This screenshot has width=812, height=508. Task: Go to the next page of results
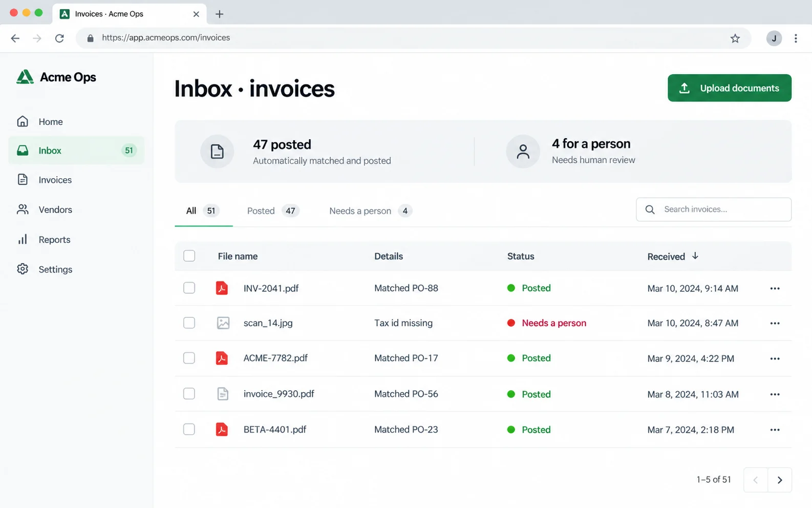click(x=780, y=480)
